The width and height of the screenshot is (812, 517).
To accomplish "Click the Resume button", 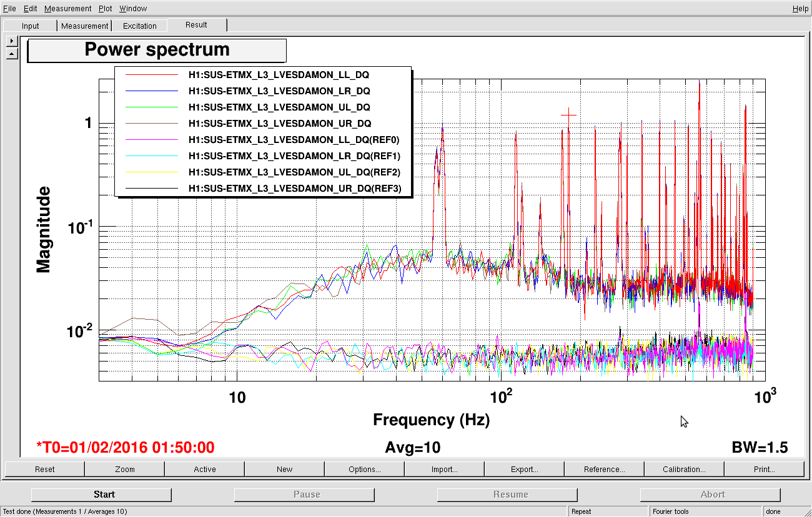I will (x=507, y=495).
